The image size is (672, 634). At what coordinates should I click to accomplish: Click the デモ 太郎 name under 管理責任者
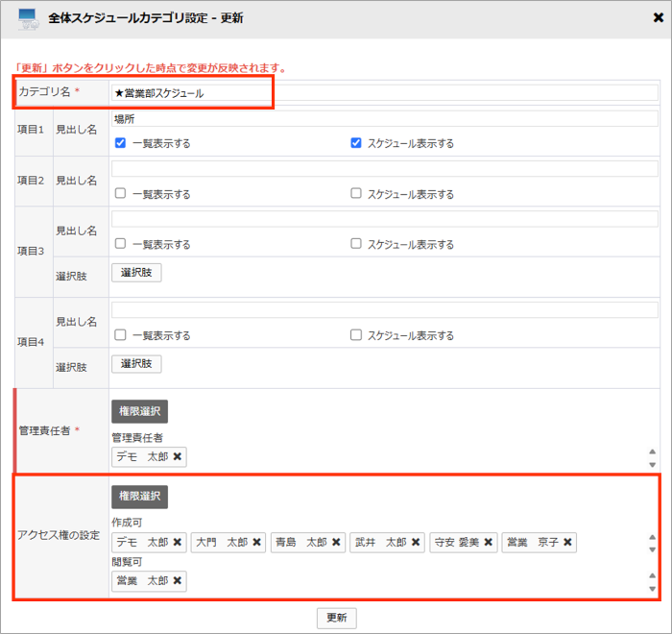[142, 457]
